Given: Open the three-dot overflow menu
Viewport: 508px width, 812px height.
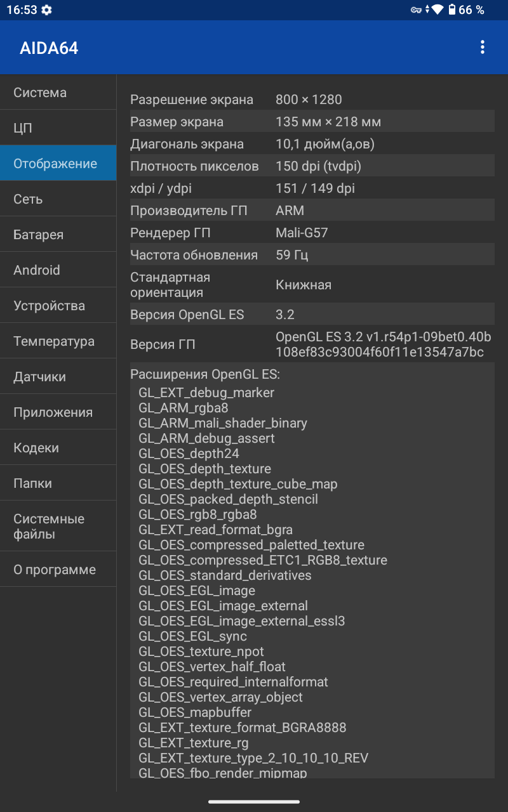Looking at the screenshot, I should 483,47.
